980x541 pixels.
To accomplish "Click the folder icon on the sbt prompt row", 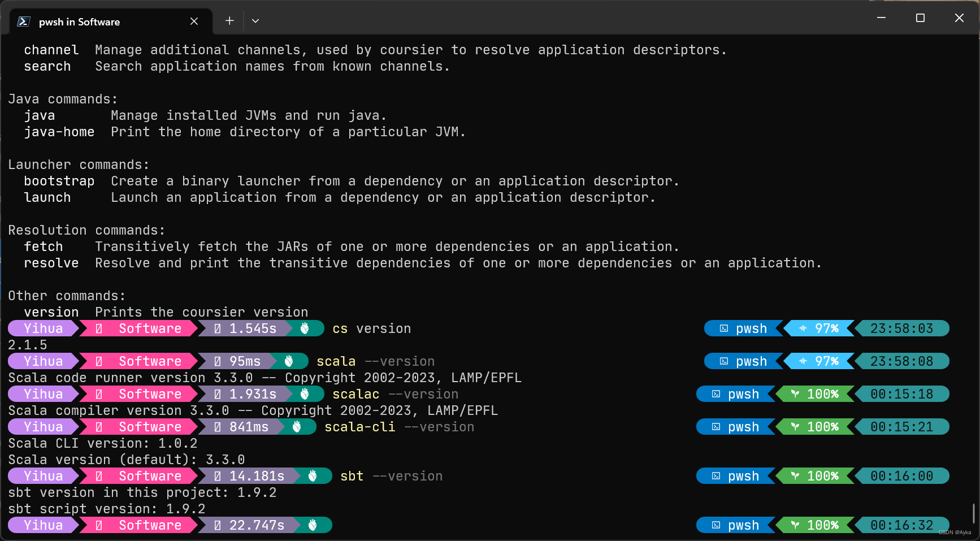I will pos(99,476).
